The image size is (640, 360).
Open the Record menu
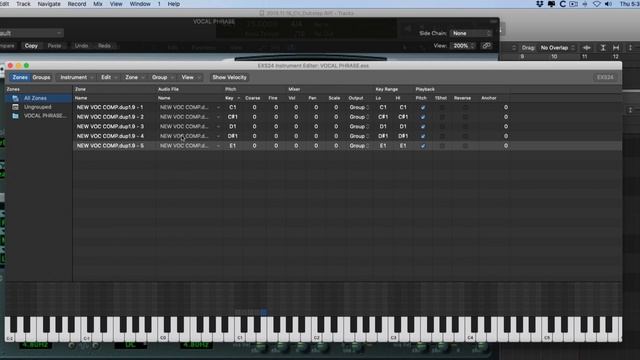(x=77, y=4)
